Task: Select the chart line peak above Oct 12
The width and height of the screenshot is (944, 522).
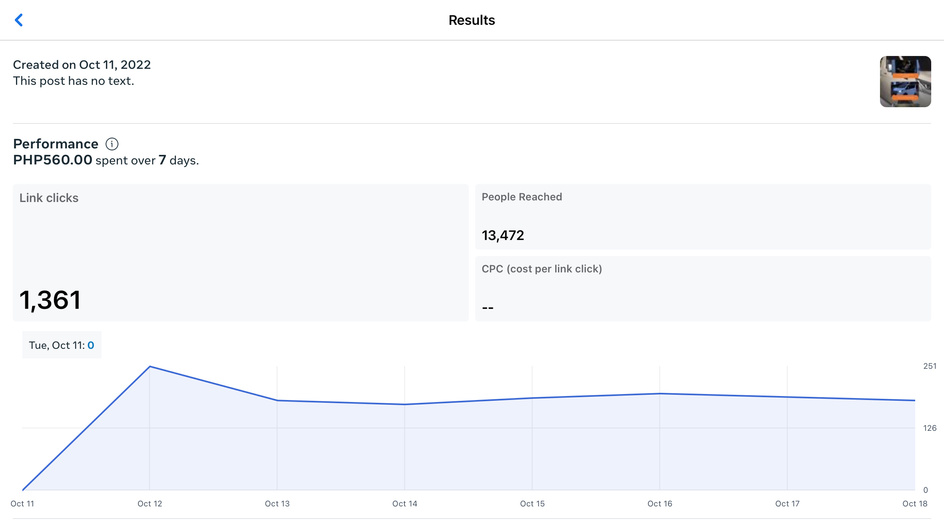Action: (150, 367)
